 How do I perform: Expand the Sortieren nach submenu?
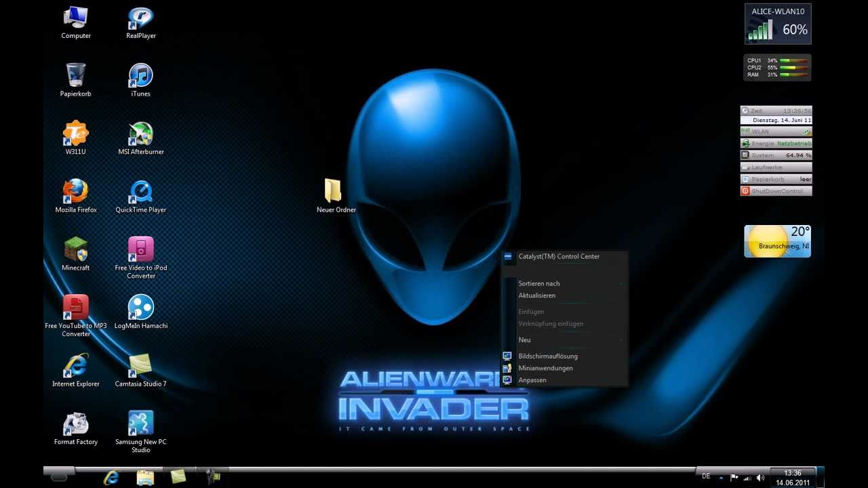[565, 284]
